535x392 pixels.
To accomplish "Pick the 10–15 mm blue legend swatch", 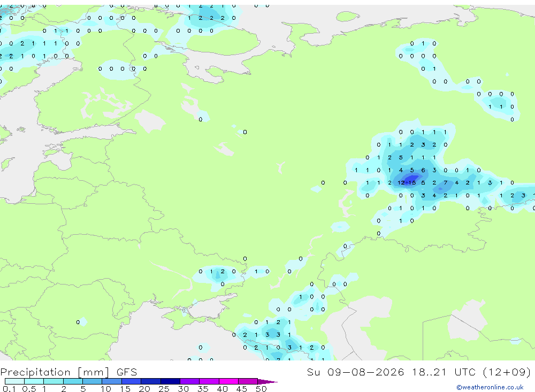I will click(x=112, y=381).
